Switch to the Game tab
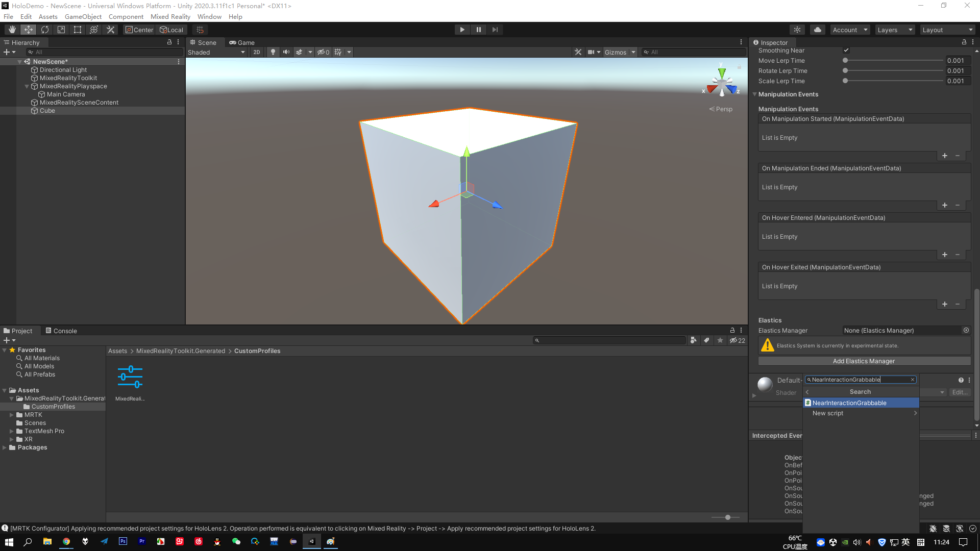The image size is (980, 551). [242, 42]
